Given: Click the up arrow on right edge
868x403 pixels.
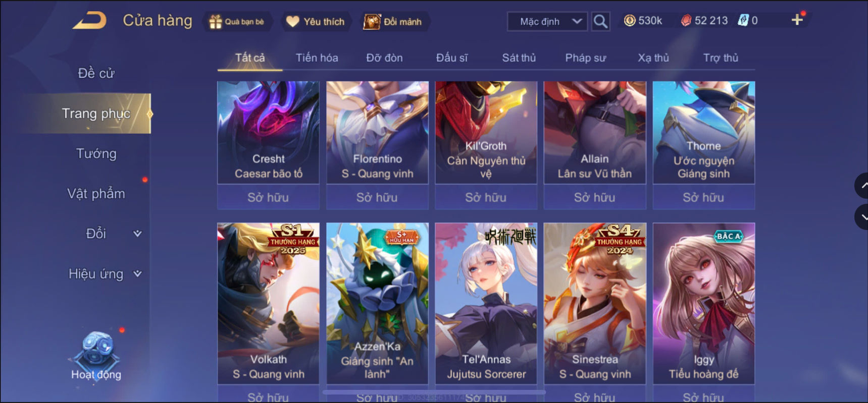Looking at the screenshot, I should (x=862, y=186).
